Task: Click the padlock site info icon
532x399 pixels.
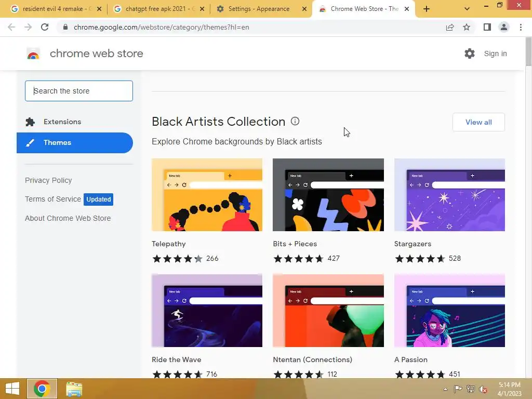Action: [x=65, y=27]
